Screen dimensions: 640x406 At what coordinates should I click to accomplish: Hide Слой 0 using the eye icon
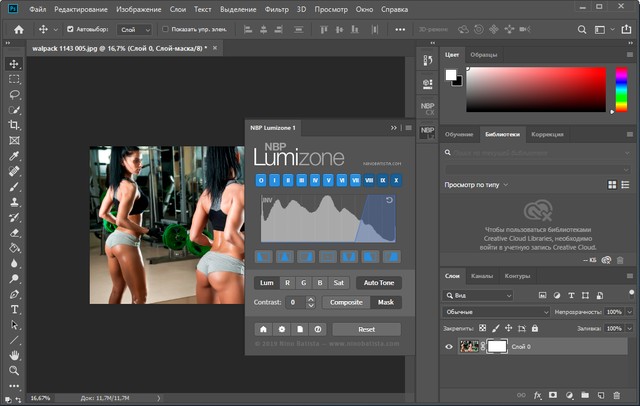(x=448, y=346)
